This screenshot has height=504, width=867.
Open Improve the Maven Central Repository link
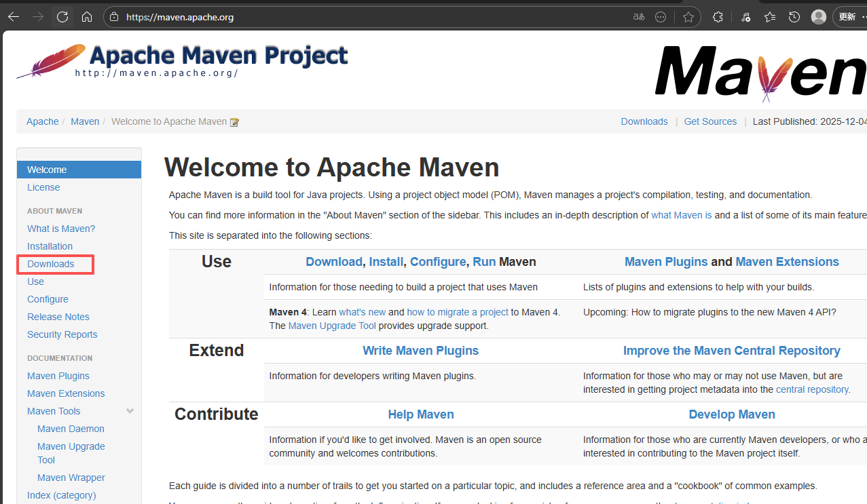(732, 351)
